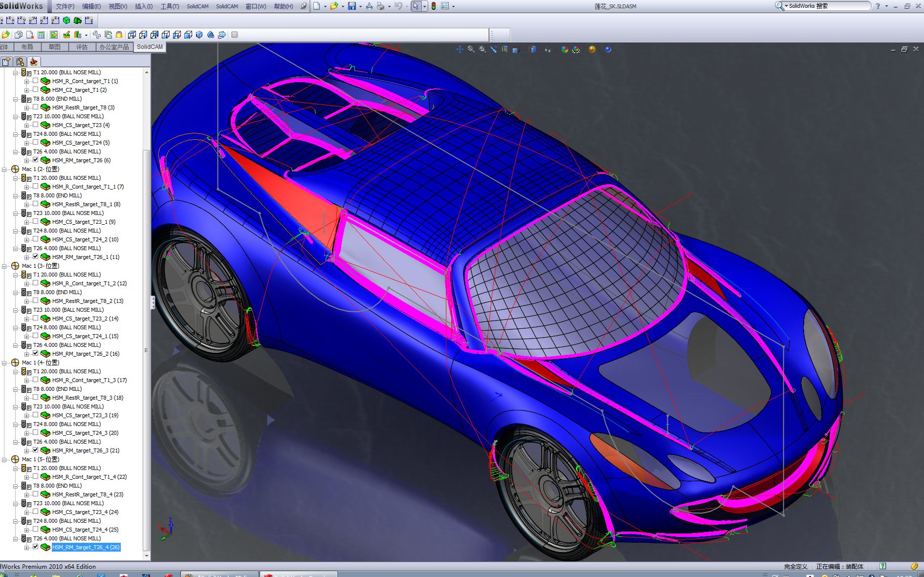Click the New document icon

point(317,6)
